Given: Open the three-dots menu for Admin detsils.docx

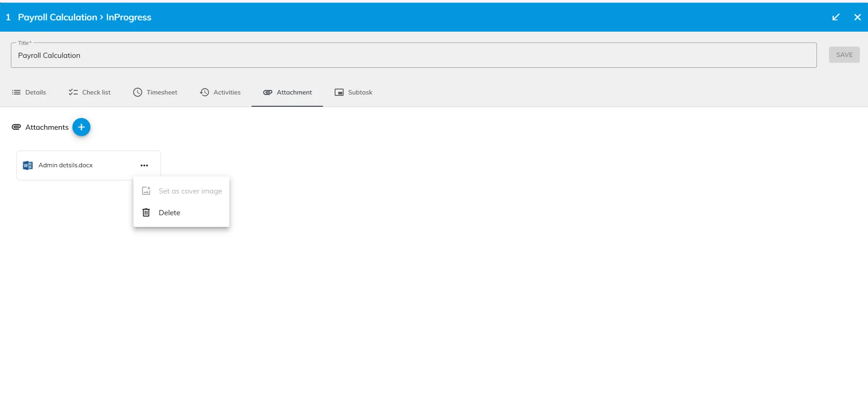Looking at the screenshot, I should pos(144,165).
